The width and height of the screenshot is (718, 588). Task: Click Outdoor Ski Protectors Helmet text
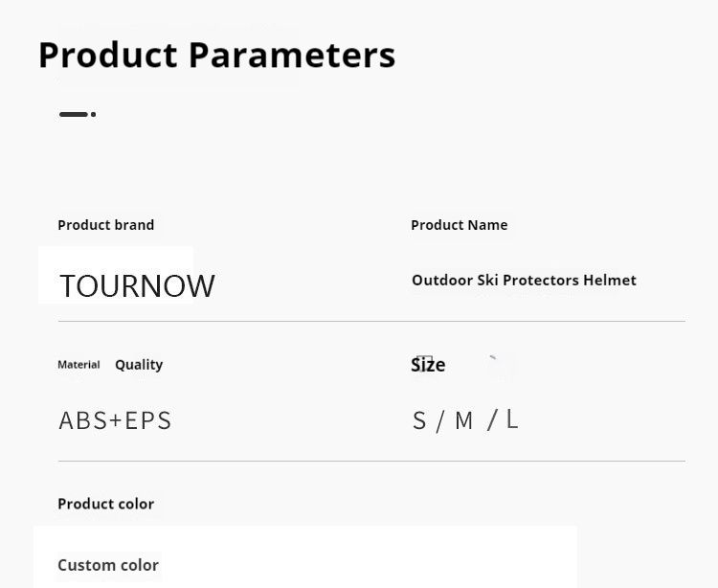point(524,281)
